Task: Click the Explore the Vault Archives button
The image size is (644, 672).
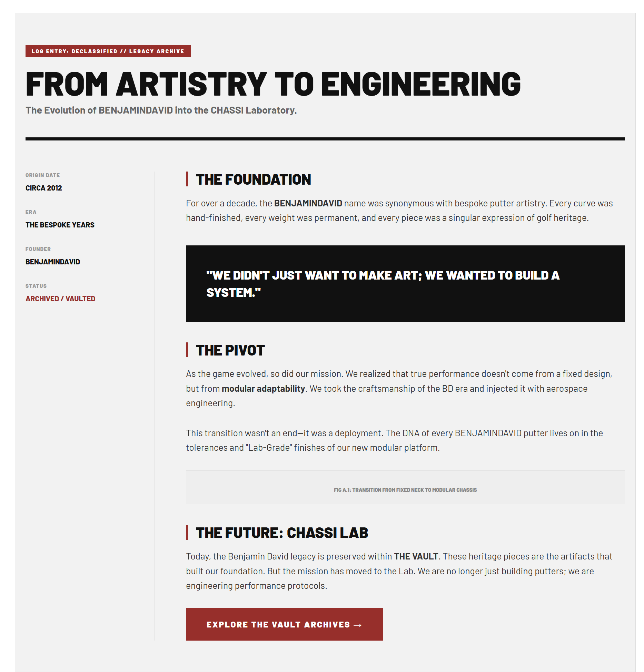Action: (x=284, y=624)
